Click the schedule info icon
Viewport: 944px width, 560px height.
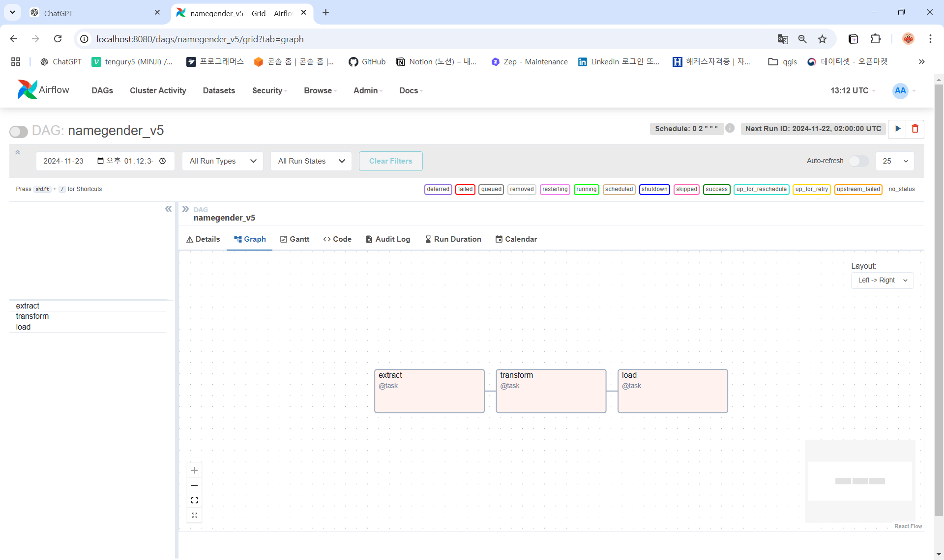[730, 128]
